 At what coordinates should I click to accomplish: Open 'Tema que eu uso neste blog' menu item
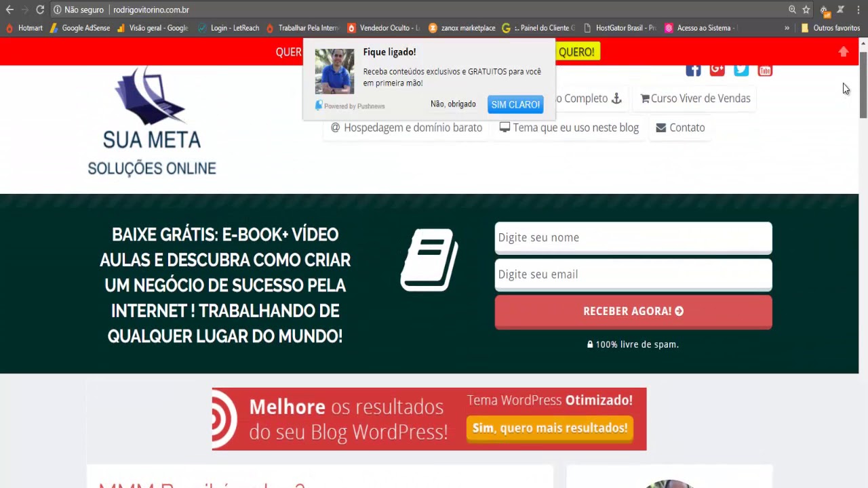(569, 127)
